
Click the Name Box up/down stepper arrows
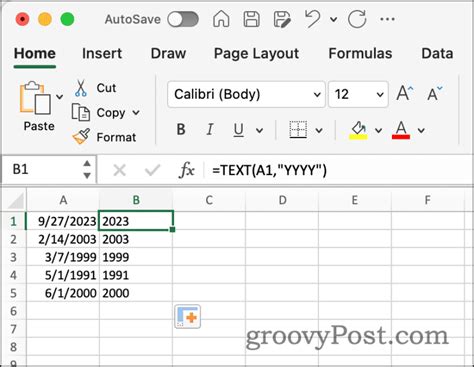pos(87,169)
